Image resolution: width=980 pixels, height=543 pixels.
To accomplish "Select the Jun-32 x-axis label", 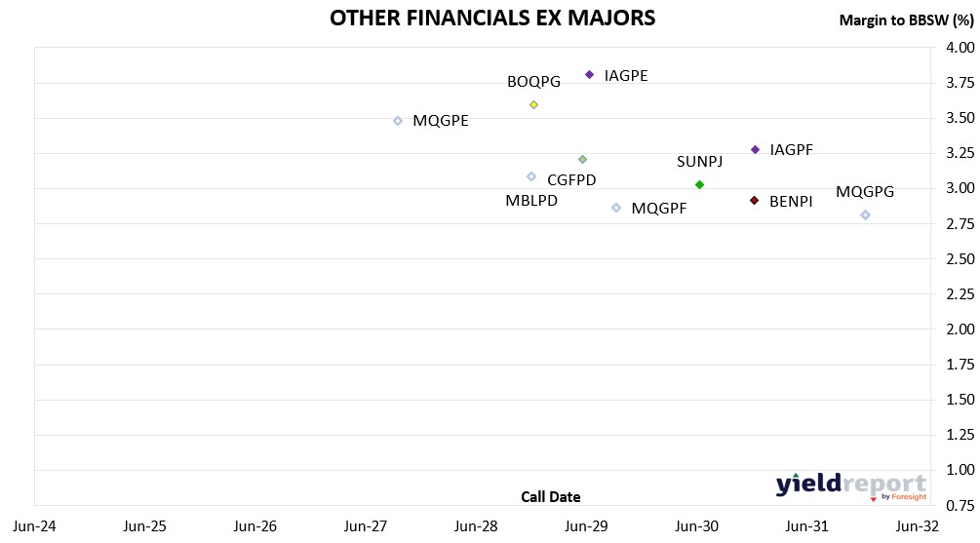I will click(918, 527).
